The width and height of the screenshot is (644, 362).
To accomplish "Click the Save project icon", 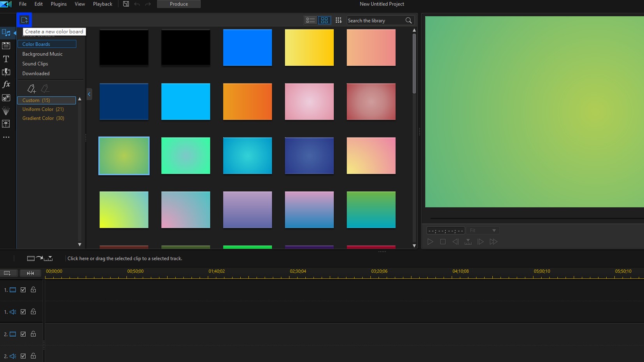I will [126, 4].
